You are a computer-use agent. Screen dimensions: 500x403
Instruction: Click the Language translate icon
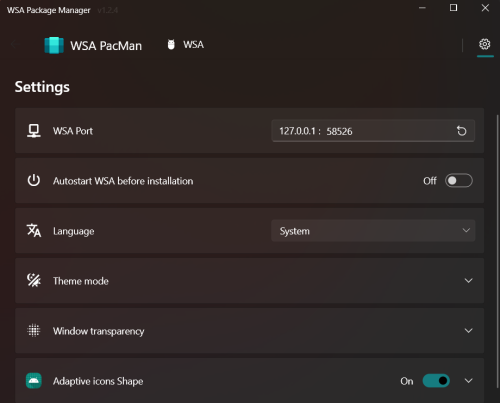(x=34, y=230)
